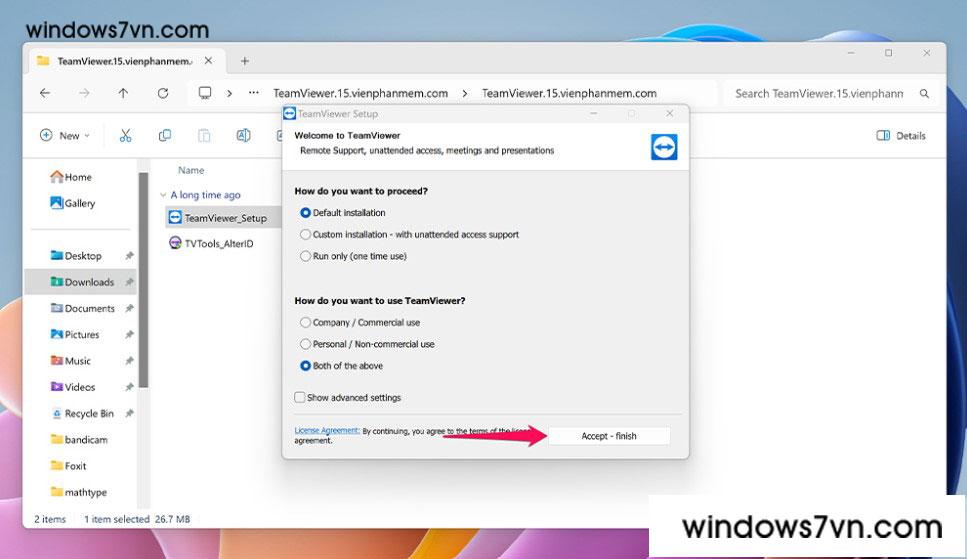Choose Personal / Non-commercial use
This screenshot has height=559, width=967.
(368, 344)
